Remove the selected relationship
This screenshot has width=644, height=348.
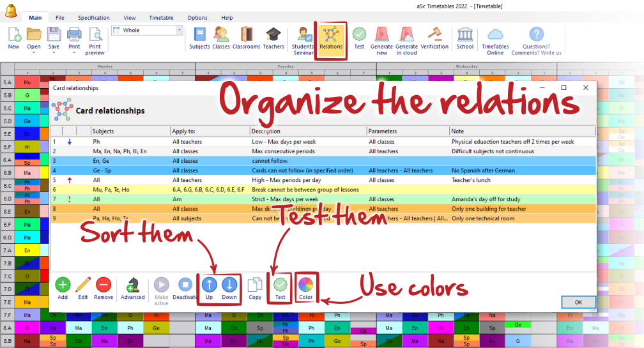tap(103, 289)
